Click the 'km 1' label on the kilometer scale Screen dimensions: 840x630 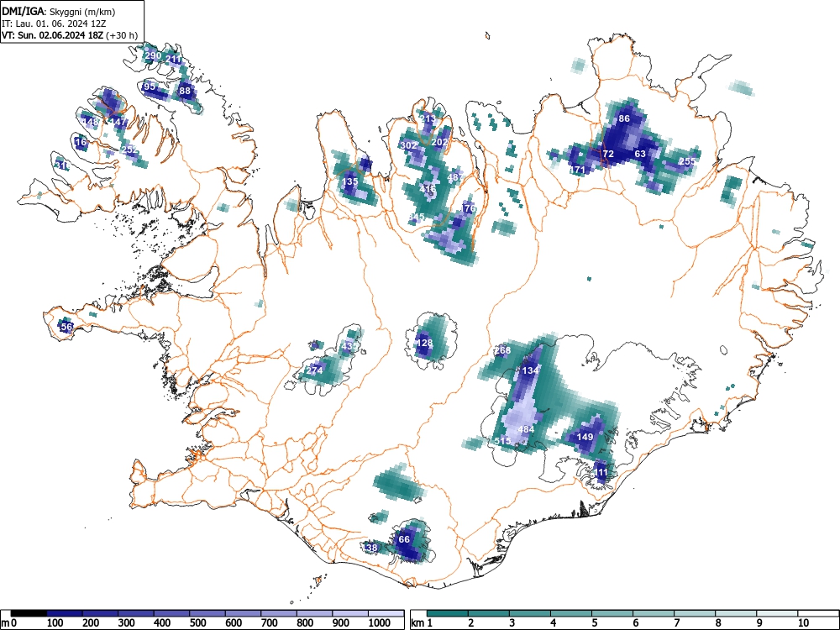422,623
